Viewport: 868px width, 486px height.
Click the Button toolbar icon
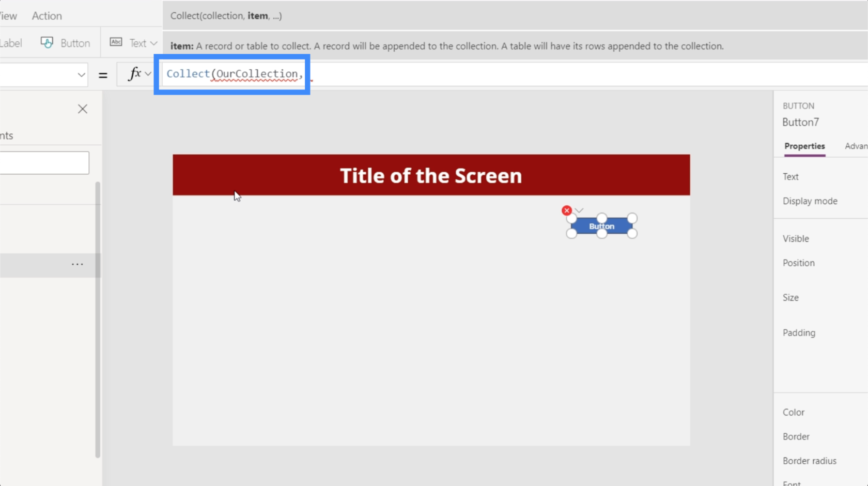47,43
